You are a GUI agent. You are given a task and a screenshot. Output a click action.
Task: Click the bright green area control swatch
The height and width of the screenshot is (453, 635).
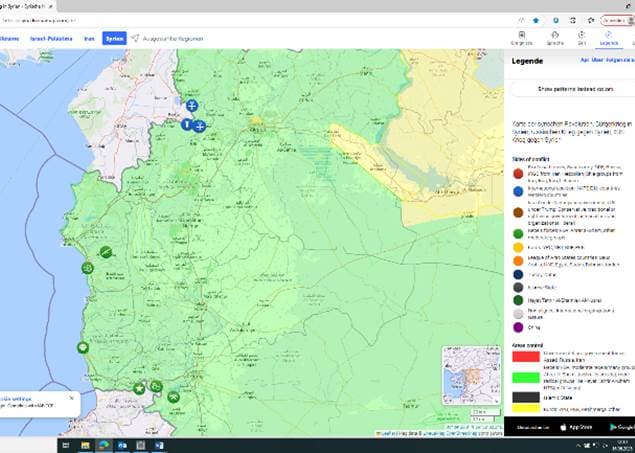pos(524,377)
